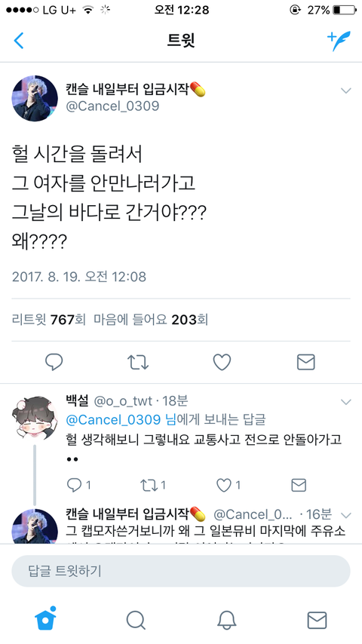The image size is (362, 644).
Task: Reply to 백설's tweet
Action: (78, 485)
